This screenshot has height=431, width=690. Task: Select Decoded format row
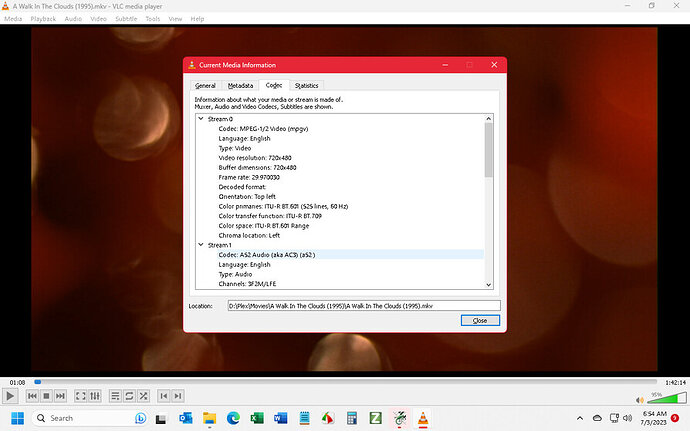[x=242, y=187]
